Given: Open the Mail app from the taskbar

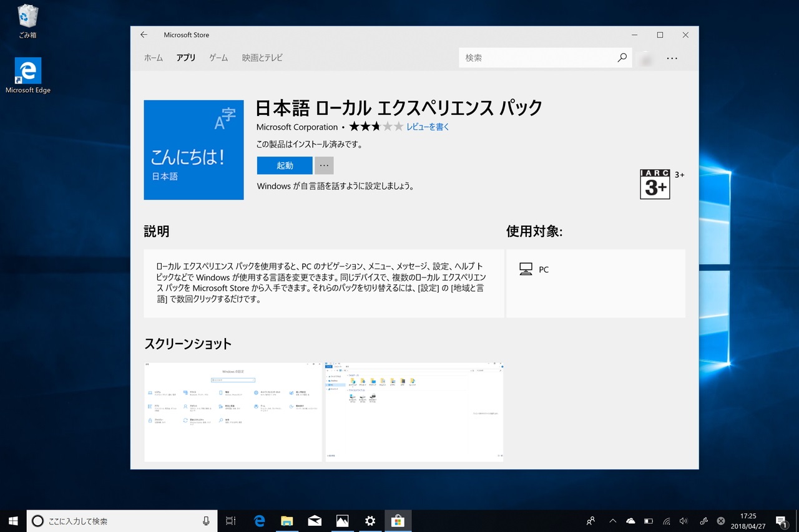Looking at the screenshot, I should point(315,521).
